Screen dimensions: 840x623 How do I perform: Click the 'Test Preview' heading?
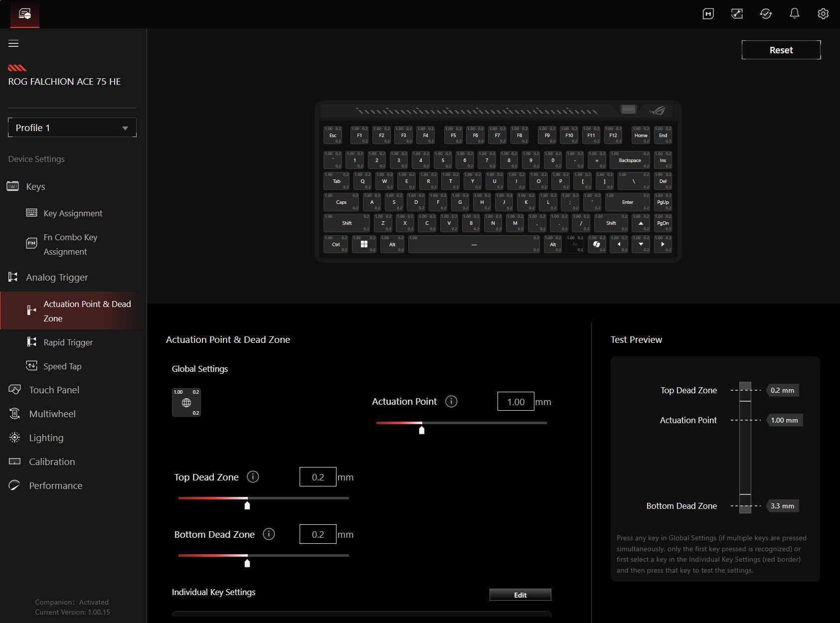[637, 339]
